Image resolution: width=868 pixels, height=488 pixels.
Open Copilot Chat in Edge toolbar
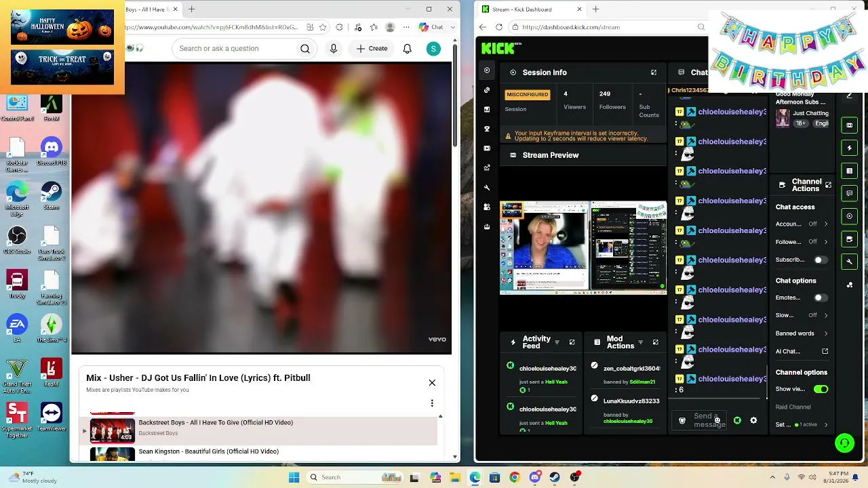pos(431,27)
